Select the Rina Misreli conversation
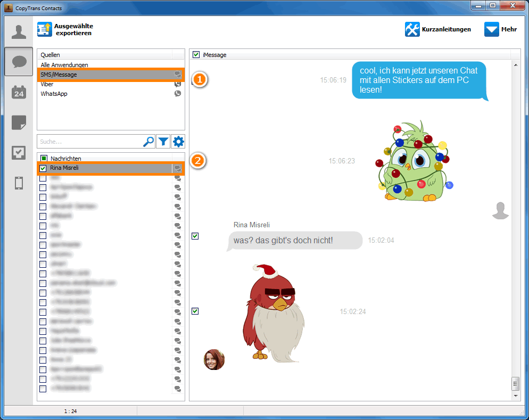The width and height of the screenshot is (529, 420). [x=111, y=168]
